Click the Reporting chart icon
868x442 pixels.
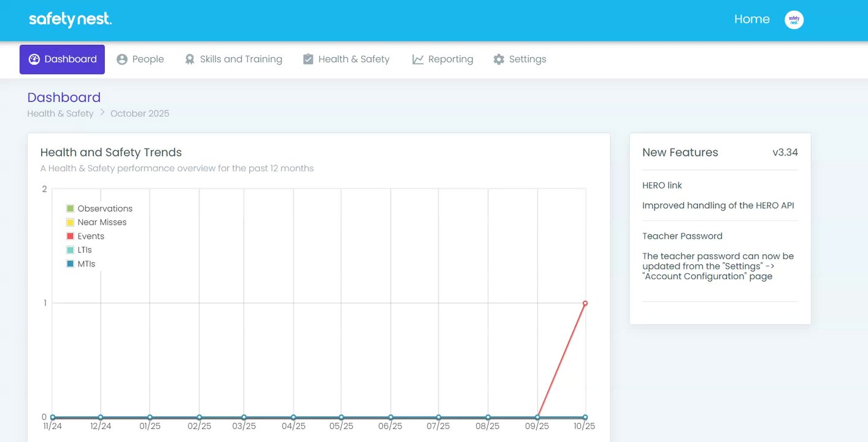[x=418, y=60]
